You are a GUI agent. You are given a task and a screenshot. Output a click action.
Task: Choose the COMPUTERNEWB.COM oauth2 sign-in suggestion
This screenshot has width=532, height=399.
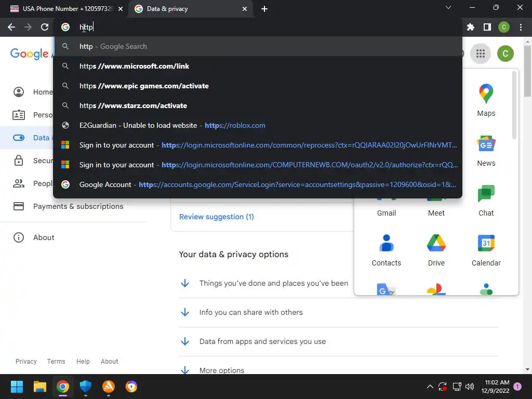258,165
